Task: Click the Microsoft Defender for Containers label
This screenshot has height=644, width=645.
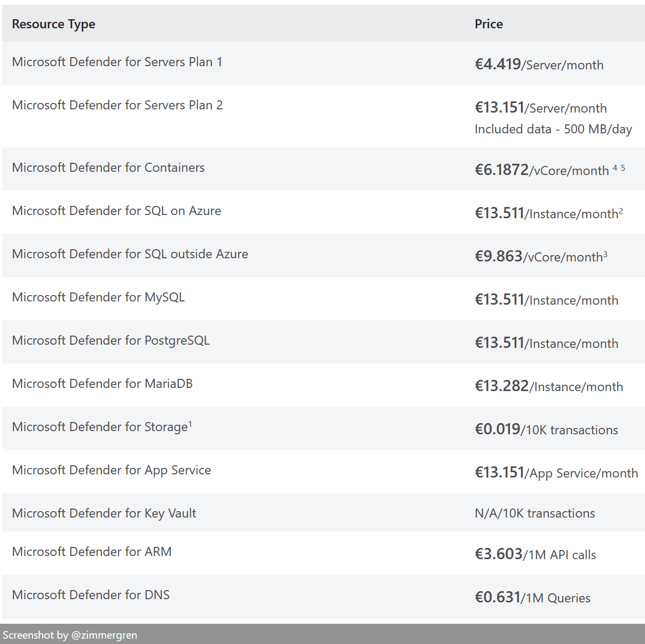Action: (x=108, y=168)
